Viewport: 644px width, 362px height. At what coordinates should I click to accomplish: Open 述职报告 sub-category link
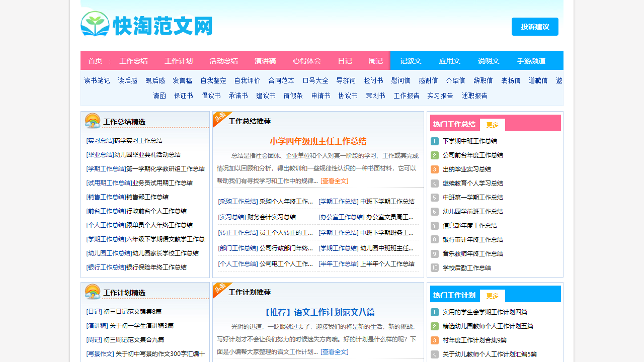coord(474,96)
